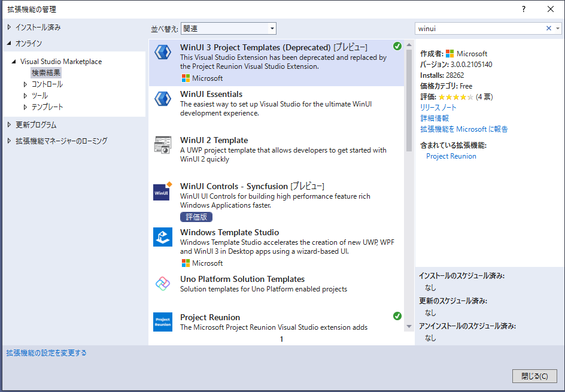Select Uno Platform Solution Templates title
Viewport: 565px width, 392px height.
pos(242,279)
